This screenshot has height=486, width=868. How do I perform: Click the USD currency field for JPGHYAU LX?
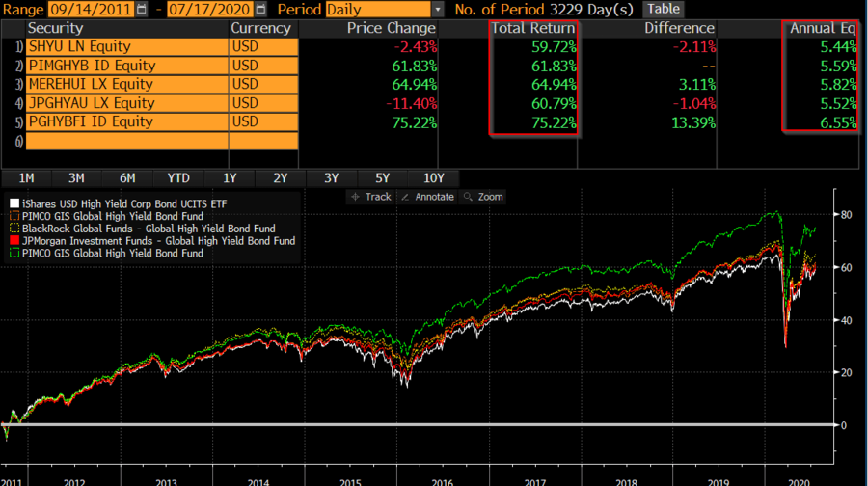point(263,103)
